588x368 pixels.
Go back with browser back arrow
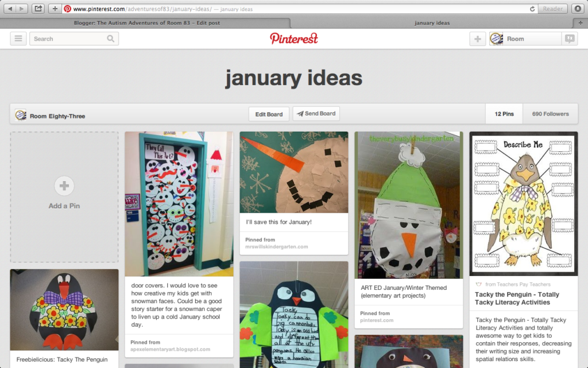click(x=10, y=9)
